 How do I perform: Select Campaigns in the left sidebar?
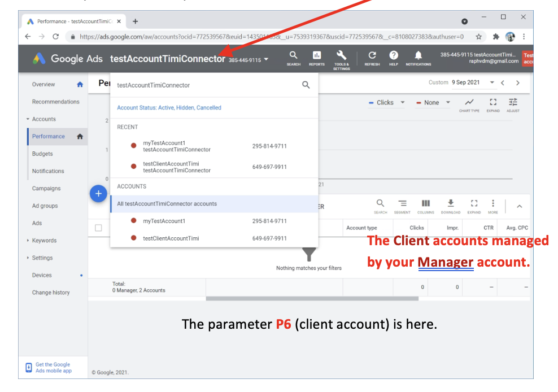[x=46, y=189]
